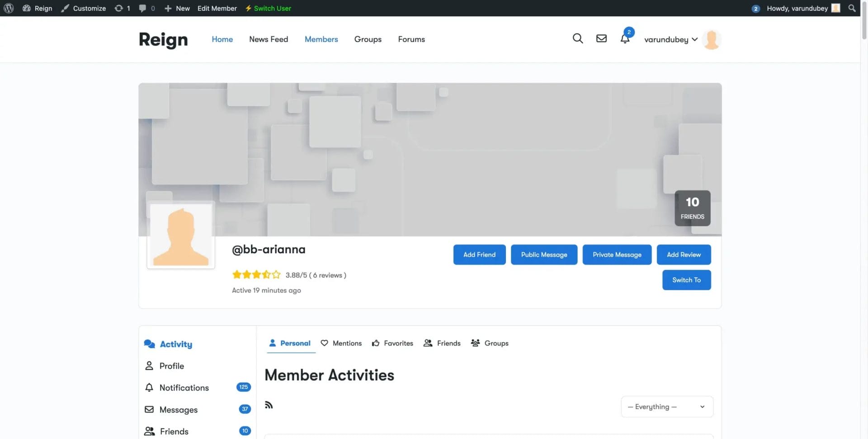Screen dimensions: 868x439
Task: Select the Profile person icon in sidebar
Action: click(x=149, y=366)
